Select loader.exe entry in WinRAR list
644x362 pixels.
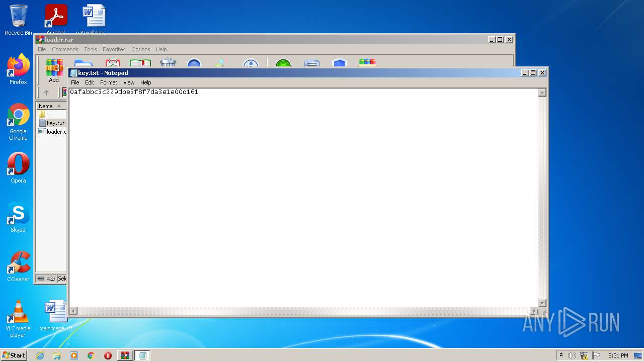coord(52,131)
